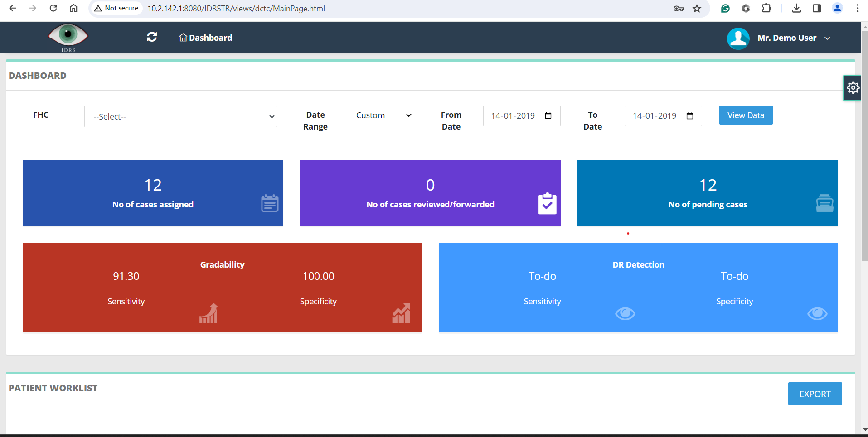Open the FHC select dropdown
The image size is (868, 437).
(x=181, y=116)
